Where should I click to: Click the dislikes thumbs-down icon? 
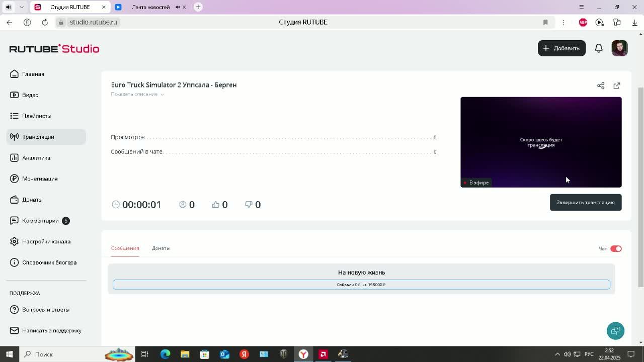249,204
